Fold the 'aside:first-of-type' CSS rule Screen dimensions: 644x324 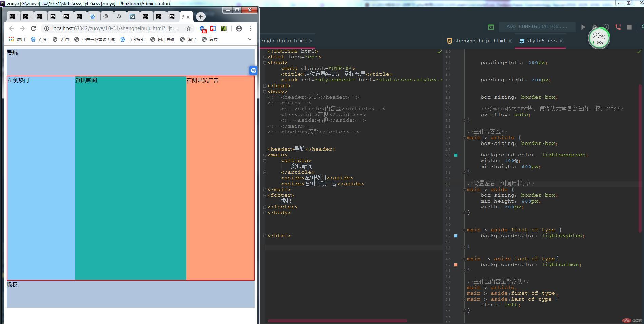[x=464, y=230]
